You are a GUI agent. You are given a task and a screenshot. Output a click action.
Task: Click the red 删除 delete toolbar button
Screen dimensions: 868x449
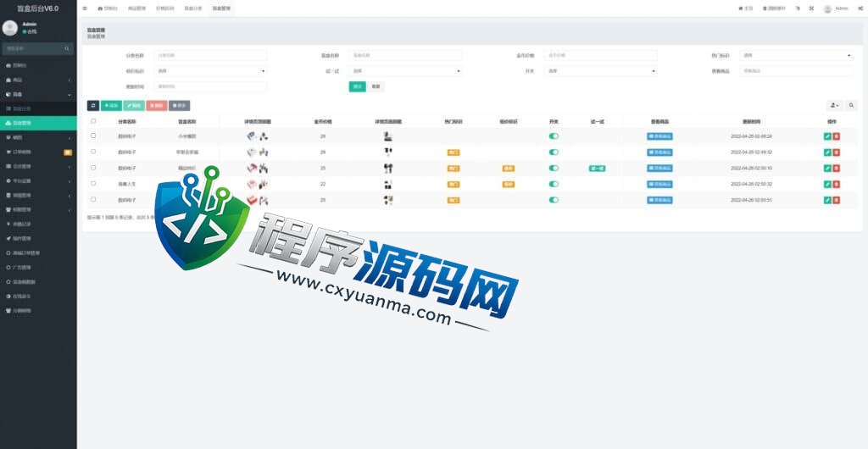(x=157, y=106)
